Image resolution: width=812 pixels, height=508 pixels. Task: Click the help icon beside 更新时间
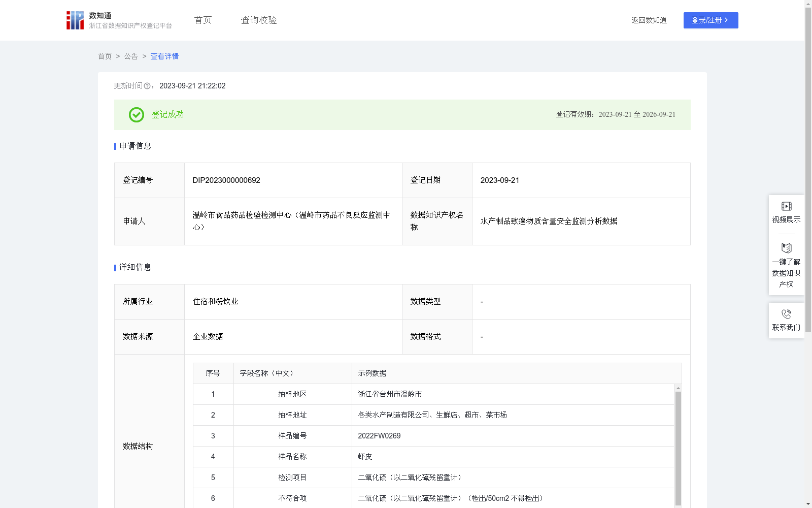tap(147, 86)
